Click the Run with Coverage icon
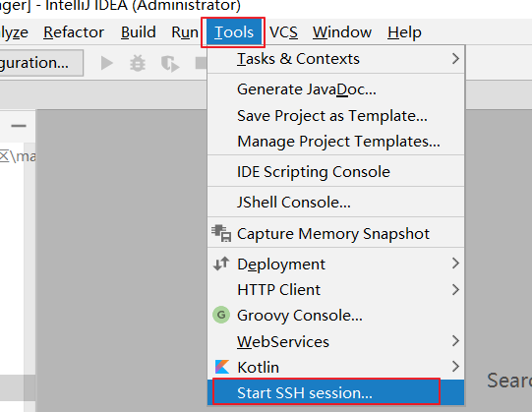Image resolution: width=532 pixels, height=412 pixels. (x=170, y=64)
